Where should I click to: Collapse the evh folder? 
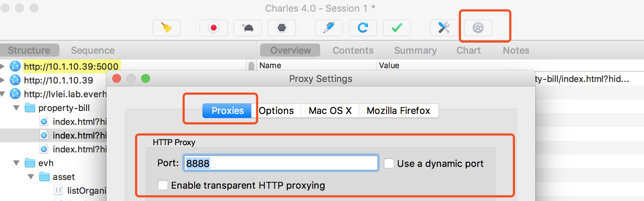click(16, 163)
